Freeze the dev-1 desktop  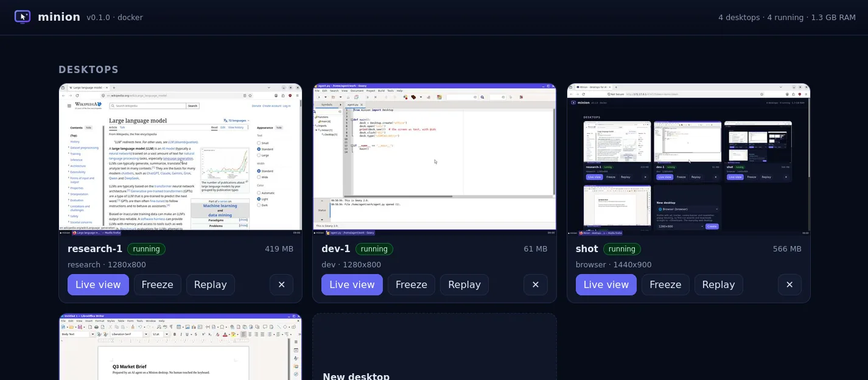click(x=411, y=284)
